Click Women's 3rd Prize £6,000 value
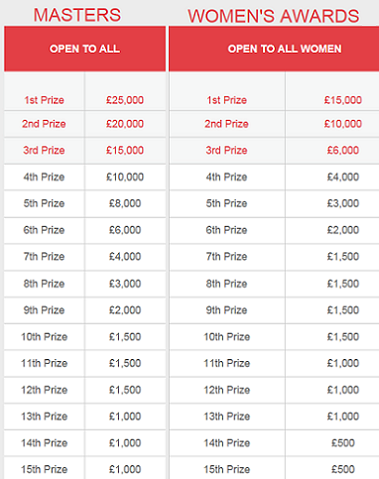 [343, 150]
